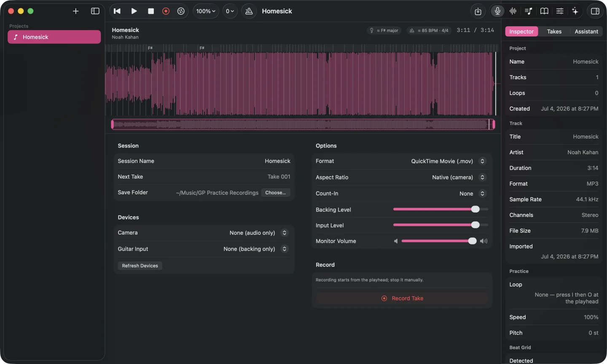This screenshot has width=607, height=364.
Task: Adjust the Input Level slider
Action: coord(440,225)
